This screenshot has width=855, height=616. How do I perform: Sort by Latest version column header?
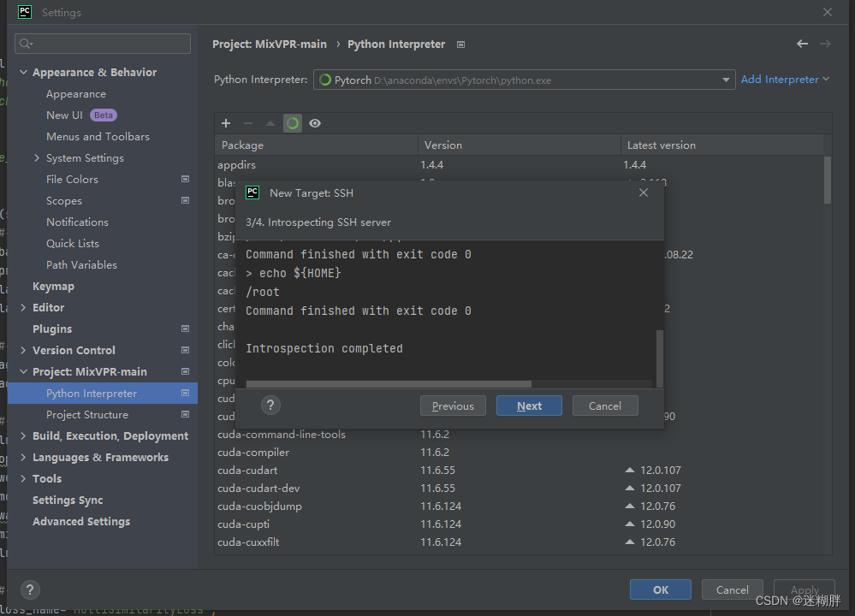[722, 145]
